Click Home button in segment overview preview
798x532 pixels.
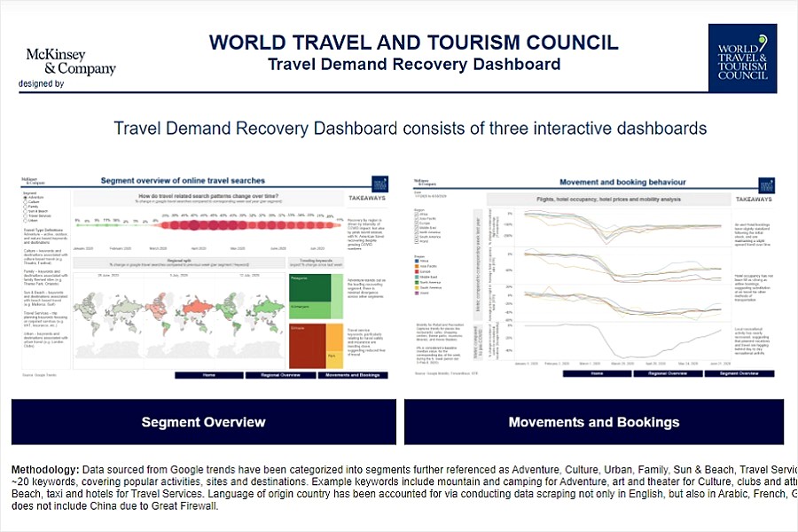point(209,375)
